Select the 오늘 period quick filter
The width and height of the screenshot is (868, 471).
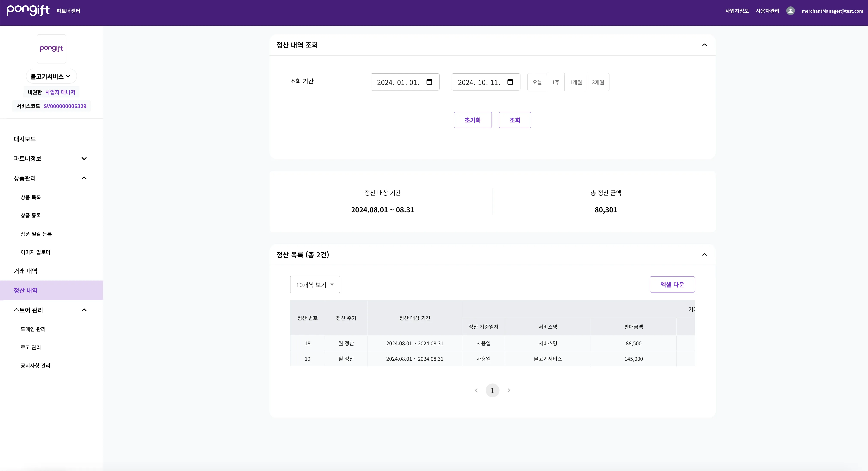pyautogui.click(x=537, y=82)
